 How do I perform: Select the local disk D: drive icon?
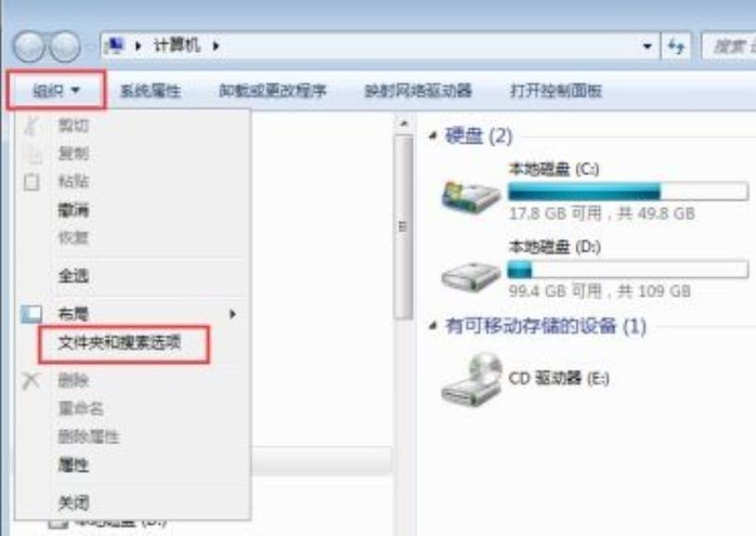tap(471, 276)
